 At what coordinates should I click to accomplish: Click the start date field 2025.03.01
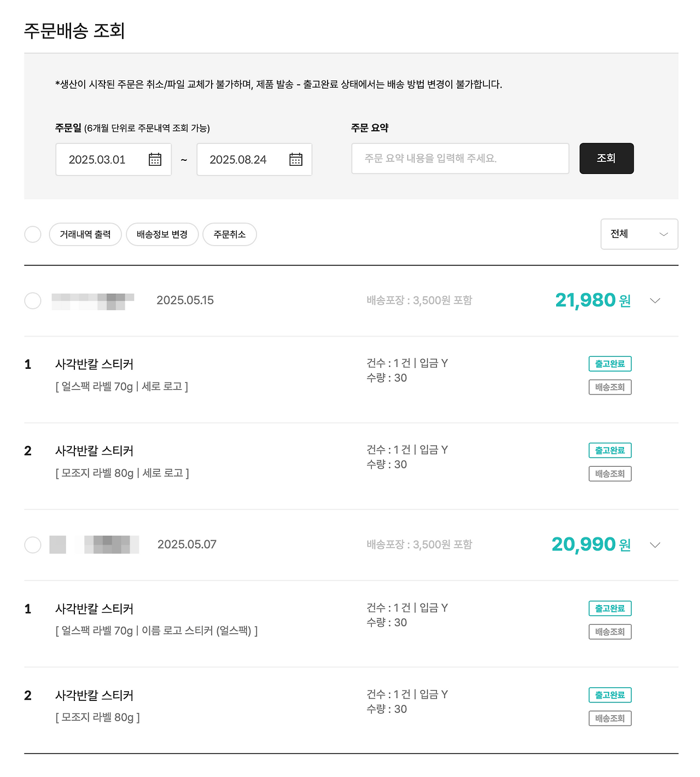(97, 159)
